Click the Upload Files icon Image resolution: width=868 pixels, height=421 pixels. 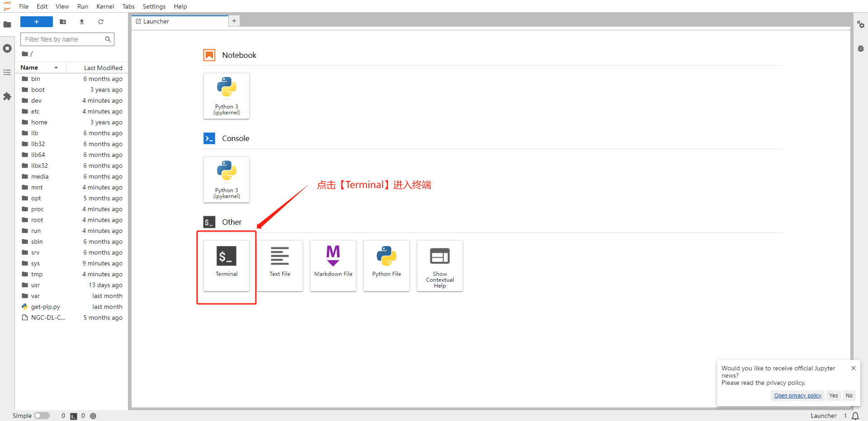82,22
